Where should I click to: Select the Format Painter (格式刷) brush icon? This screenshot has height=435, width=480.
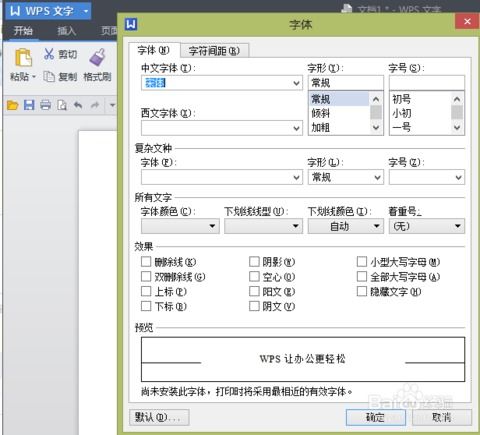click(x=97, y=57)
